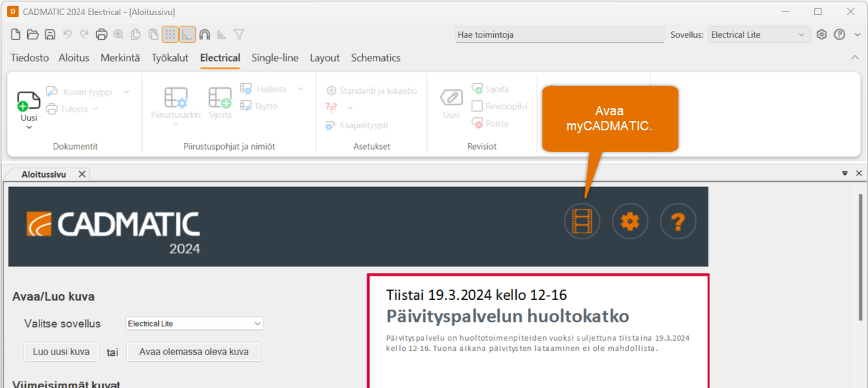This screenshot has width=868, height=388.
Task: Open myCADMATIC via the filmstrip icon
Action: pyautogui.click(x=582, y=221)
